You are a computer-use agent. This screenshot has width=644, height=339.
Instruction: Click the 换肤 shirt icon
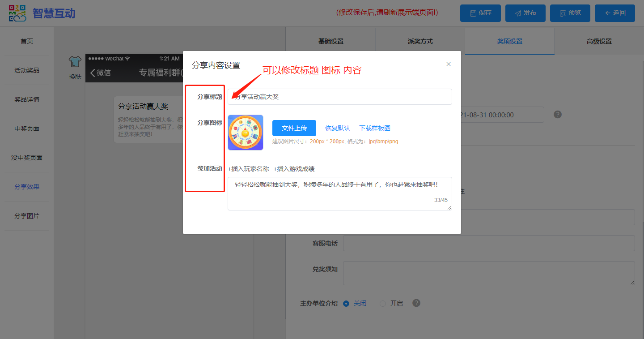[x=75, y=62]
